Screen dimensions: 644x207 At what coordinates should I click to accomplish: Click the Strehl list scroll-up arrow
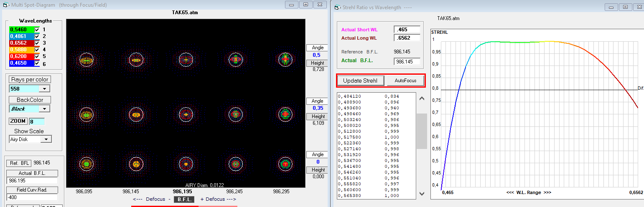pyautogui.click(x=422, y=99)
